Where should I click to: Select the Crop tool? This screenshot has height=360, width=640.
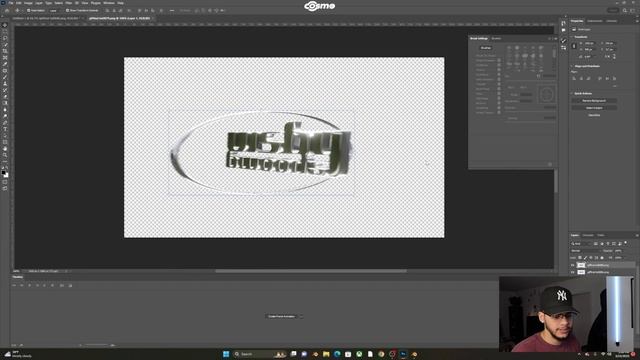point(5,51)
